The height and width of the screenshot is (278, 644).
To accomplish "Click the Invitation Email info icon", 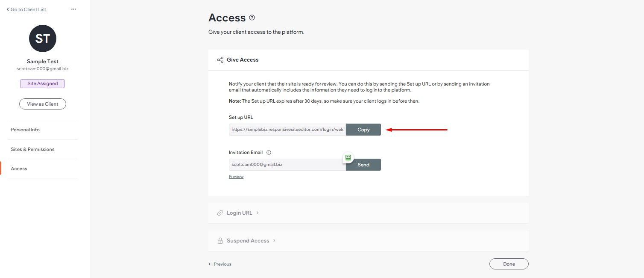I will (269, 152).
